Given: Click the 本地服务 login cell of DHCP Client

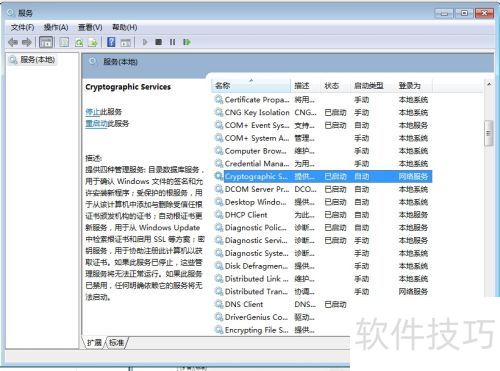Looking at the screenshot, I should pyautogui.click(x=413, y=215).
